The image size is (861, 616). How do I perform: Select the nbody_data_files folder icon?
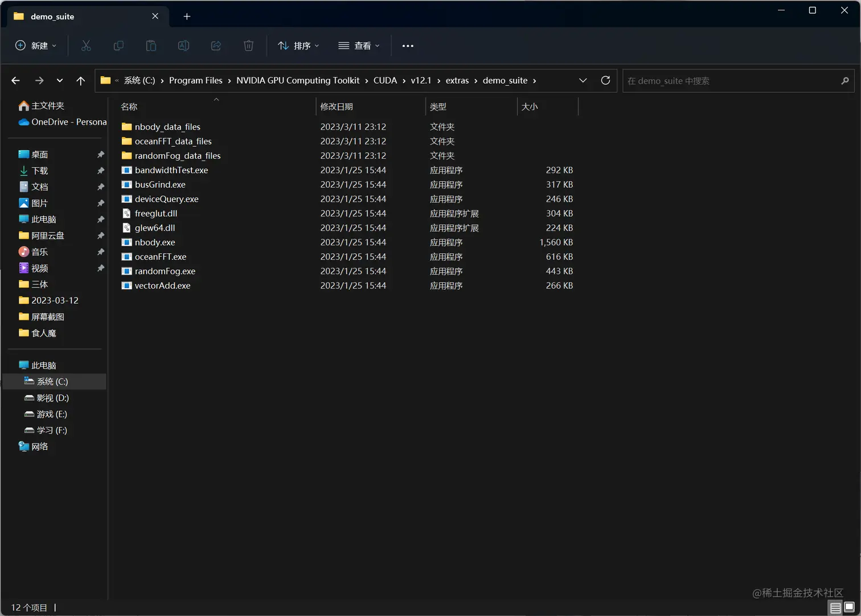[126, 126]
